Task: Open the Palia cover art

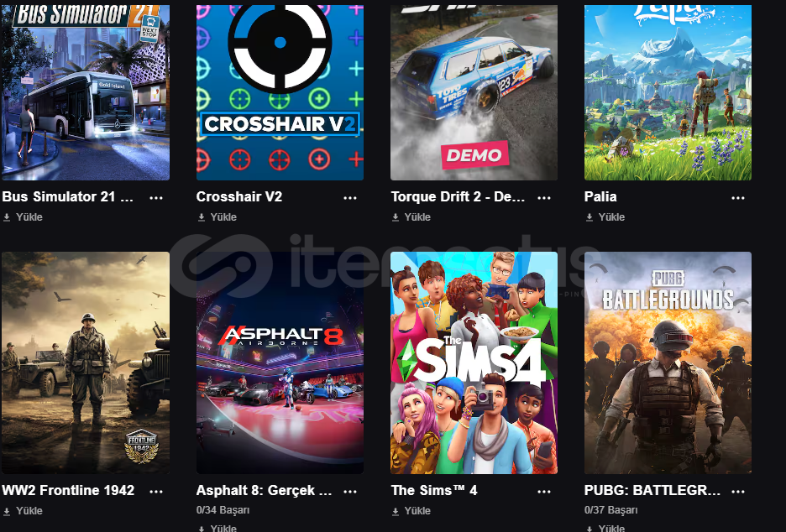Action: click(668, 92)
